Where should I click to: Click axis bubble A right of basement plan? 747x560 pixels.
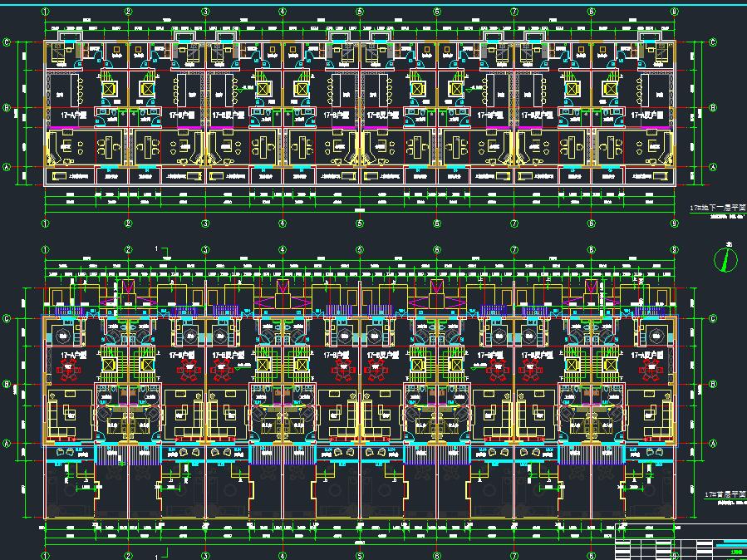point(713,167)
